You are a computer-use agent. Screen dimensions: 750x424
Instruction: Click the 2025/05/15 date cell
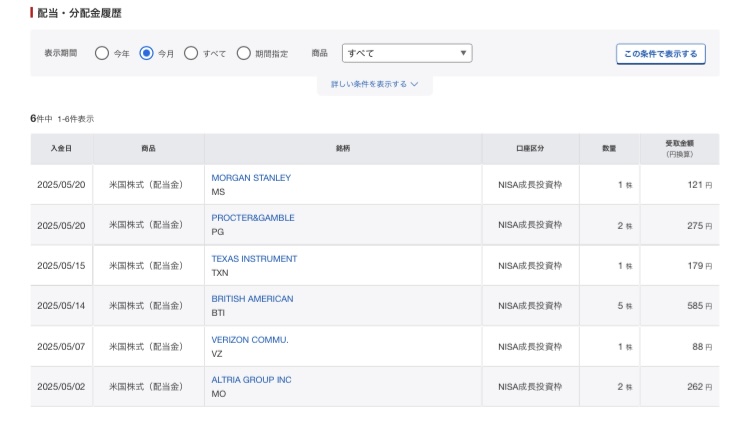coord(61,266)
